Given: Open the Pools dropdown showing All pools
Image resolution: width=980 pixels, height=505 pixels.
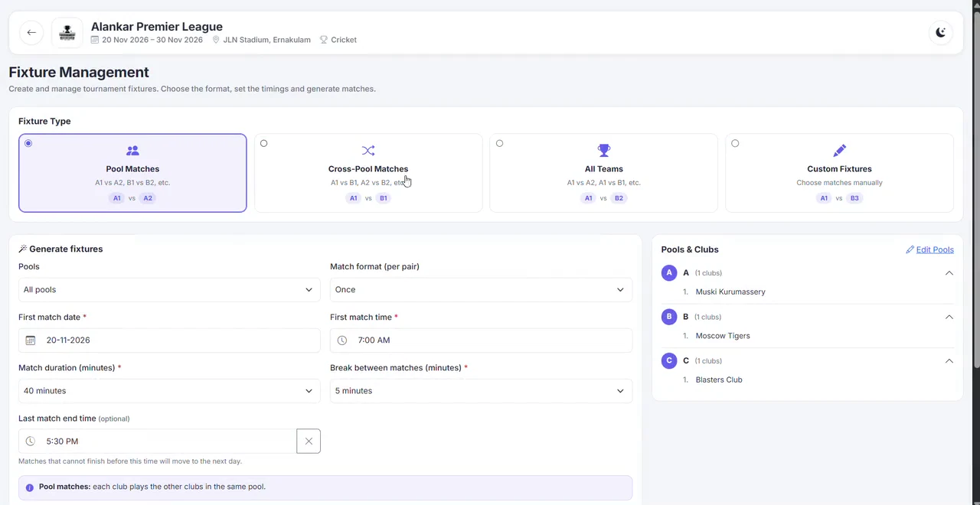Looking at the screenshot, I should pos(169,290).
